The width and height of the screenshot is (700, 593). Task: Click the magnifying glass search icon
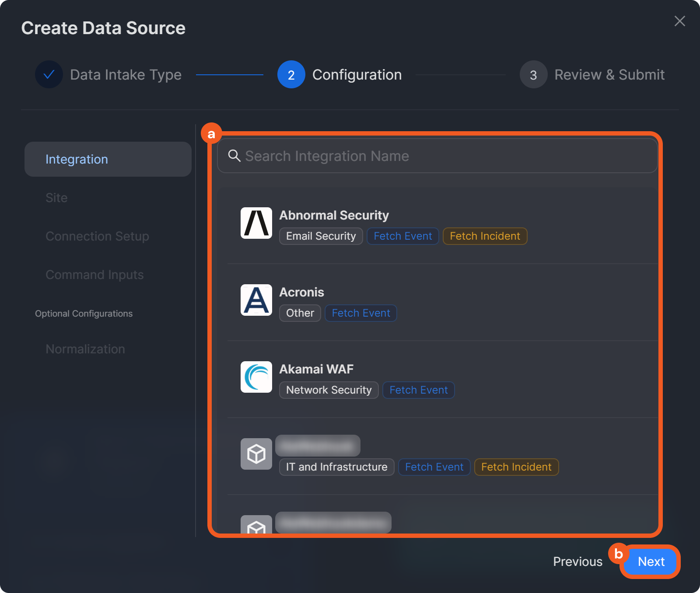point(234,156)
